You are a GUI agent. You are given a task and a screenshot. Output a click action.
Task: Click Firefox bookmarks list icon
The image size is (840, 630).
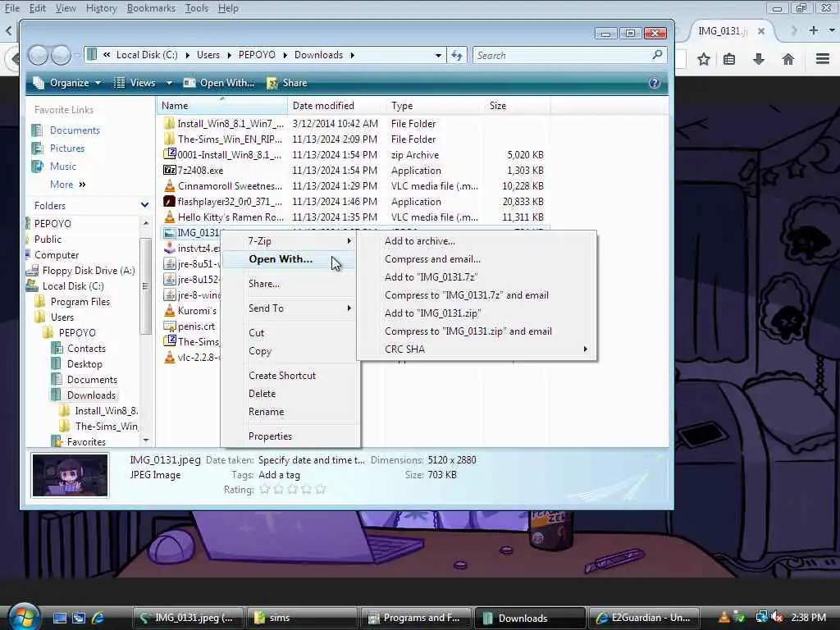729,59
